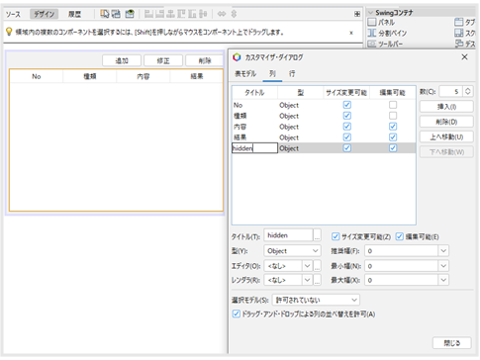Uncheck 編集可能 for the hidden row
This screenshot has width=480, height=360.
pyautogui.click(x=393, y=148)
